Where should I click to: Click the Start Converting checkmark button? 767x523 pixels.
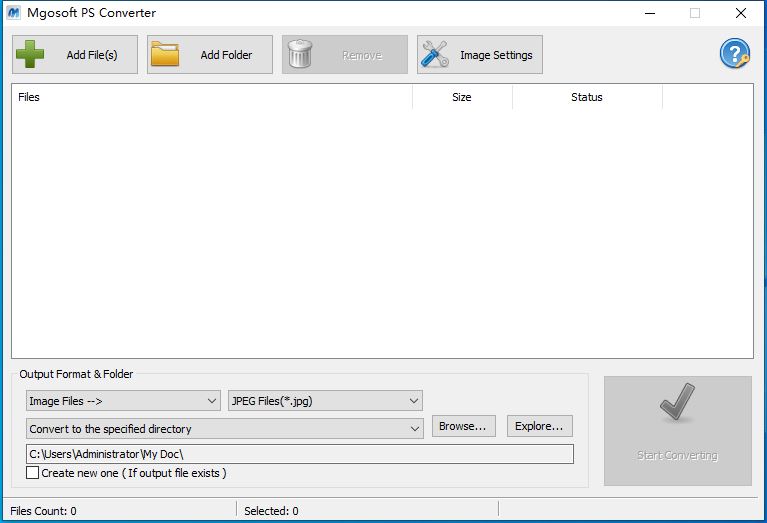tap(677, 431)
